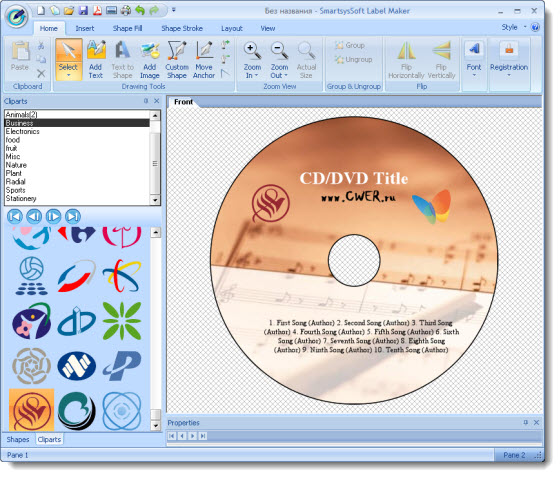Click the Cut scissors icon
This screenshot has height=477, width=560.
[x=41, y=45]
